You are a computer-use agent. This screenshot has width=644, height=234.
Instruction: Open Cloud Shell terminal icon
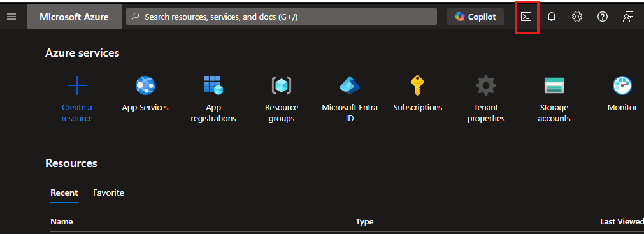pos(526,17)
